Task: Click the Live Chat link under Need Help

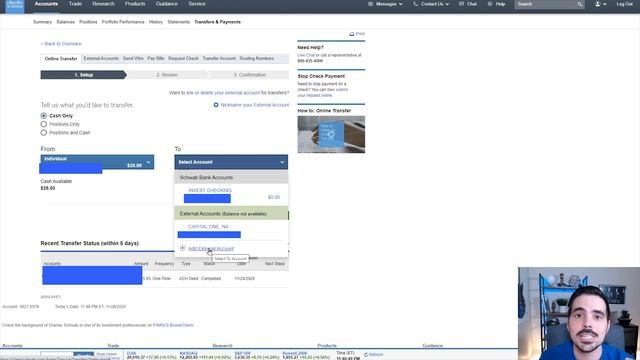Action: [x=306, y=55]
